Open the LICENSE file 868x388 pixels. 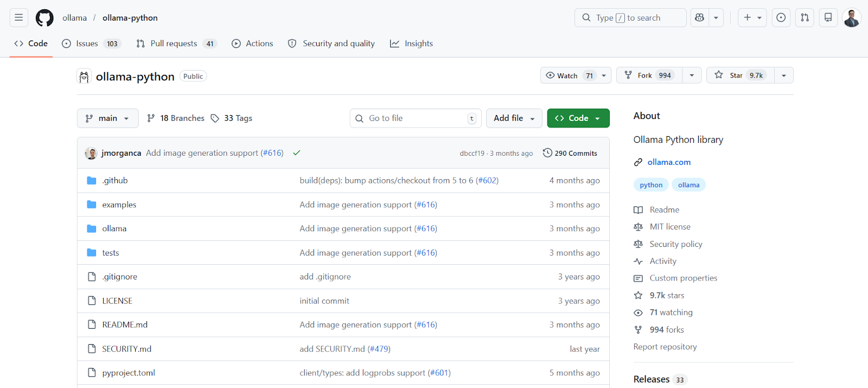(117, 301)
